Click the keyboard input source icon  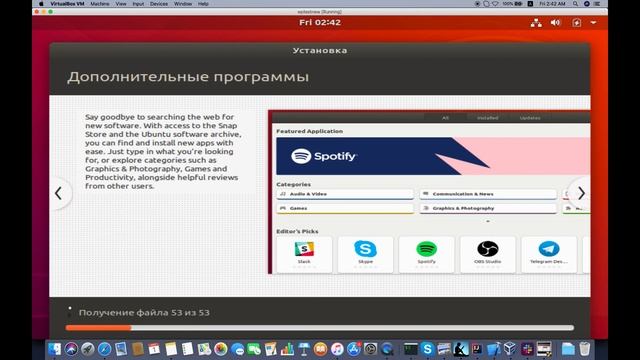pyautogui.click(x=530, y=4)
